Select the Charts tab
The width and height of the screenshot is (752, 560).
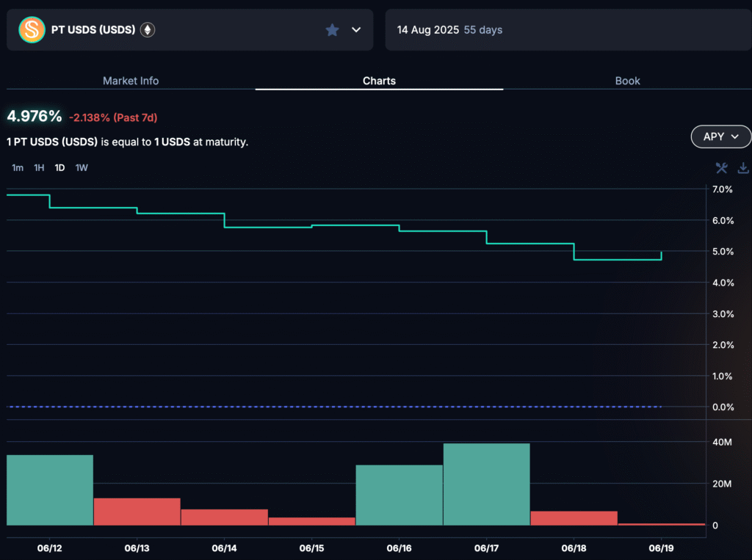pos(379,81)
